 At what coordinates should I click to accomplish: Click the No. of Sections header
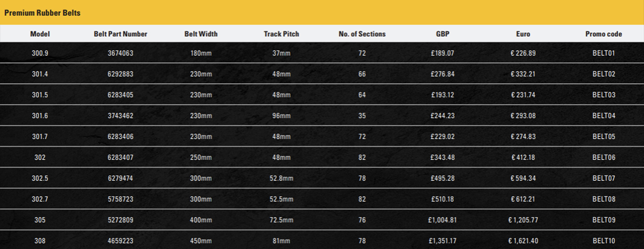[x=362, y=34]
